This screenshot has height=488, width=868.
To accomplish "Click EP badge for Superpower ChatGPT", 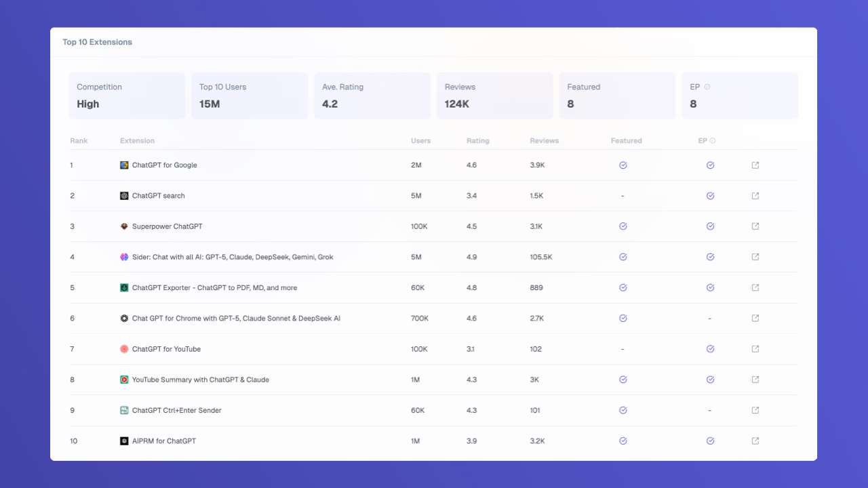I will click(x=710, y=226).
